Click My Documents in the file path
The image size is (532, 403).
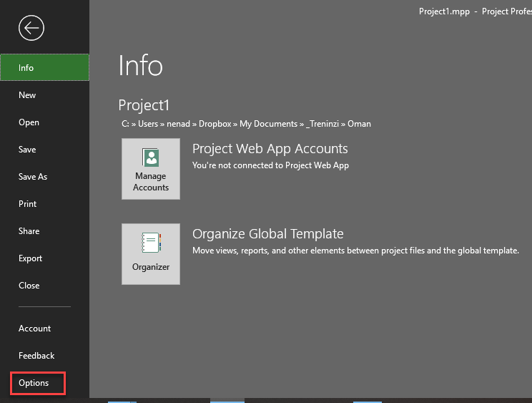click(x=267, y=124)
